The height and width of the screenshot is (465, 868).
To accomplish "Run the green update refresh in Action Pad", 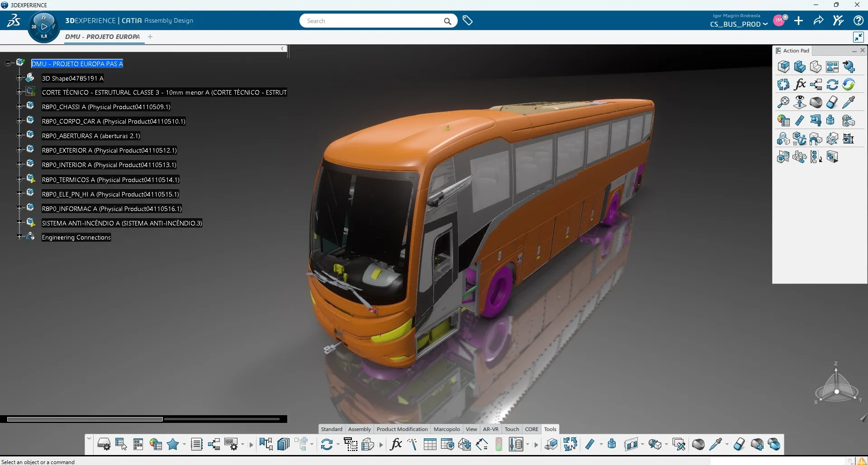I will tap(849, 84).
